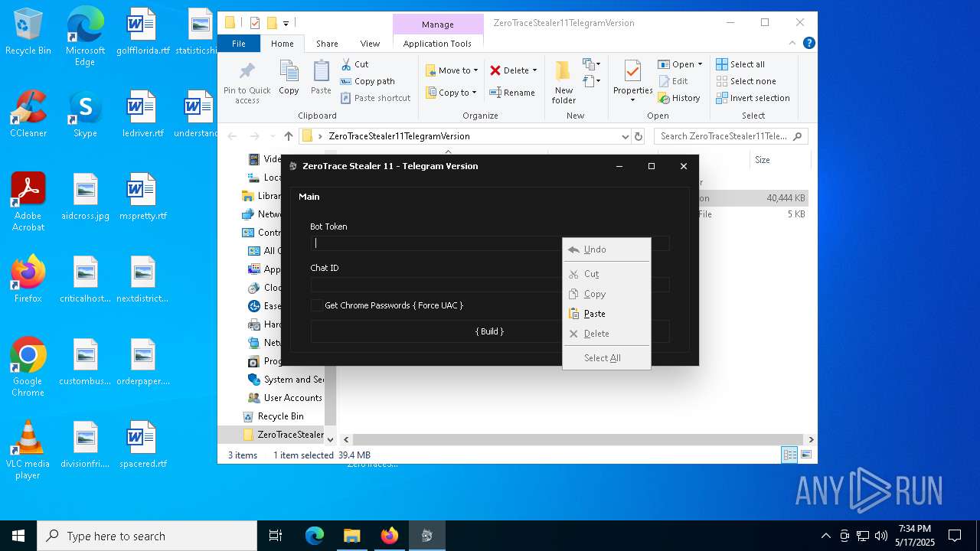Click Copy path in the ribbon
980x551 pixels.
[x=367, y=81]
